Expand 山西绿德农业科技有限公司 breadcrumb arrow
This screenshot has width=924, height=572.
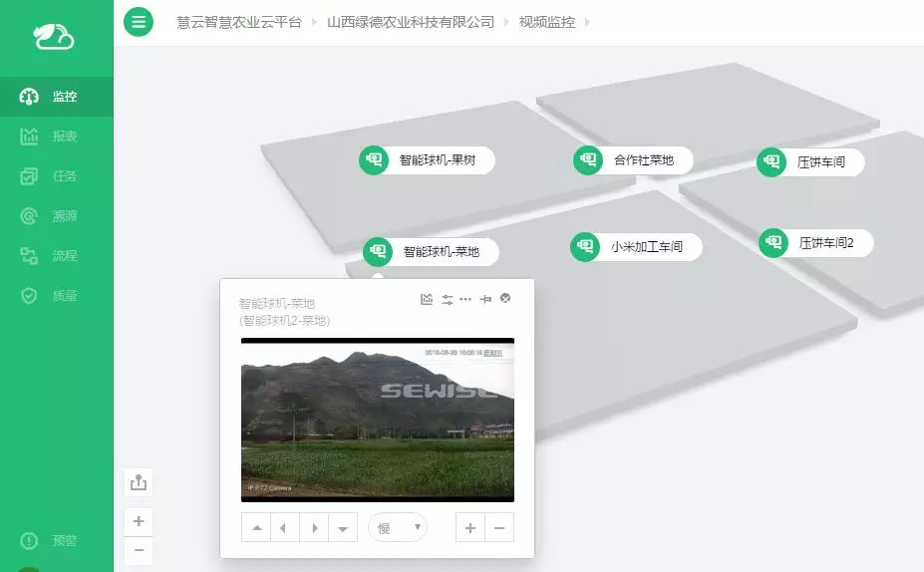coord(506,22)
